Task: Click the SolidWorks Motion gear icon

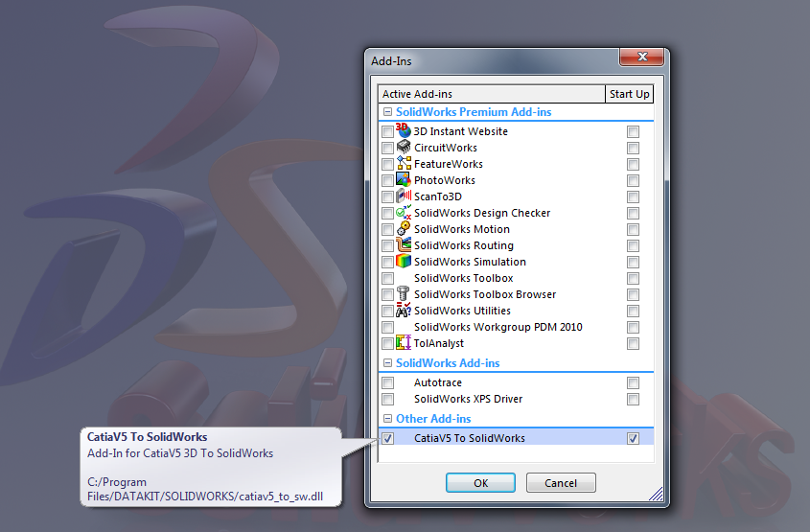Action: coord(404,229)
